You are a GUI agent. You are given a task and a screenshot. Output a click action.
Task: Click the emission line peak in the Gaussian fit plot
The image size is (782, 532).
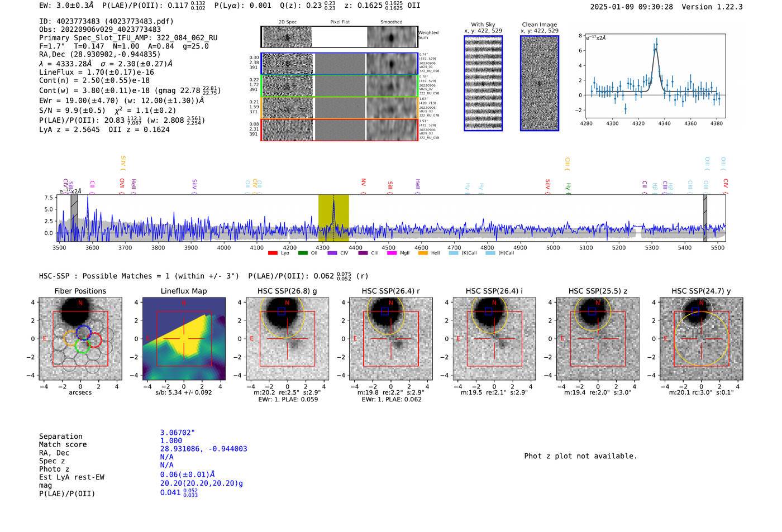656,45
